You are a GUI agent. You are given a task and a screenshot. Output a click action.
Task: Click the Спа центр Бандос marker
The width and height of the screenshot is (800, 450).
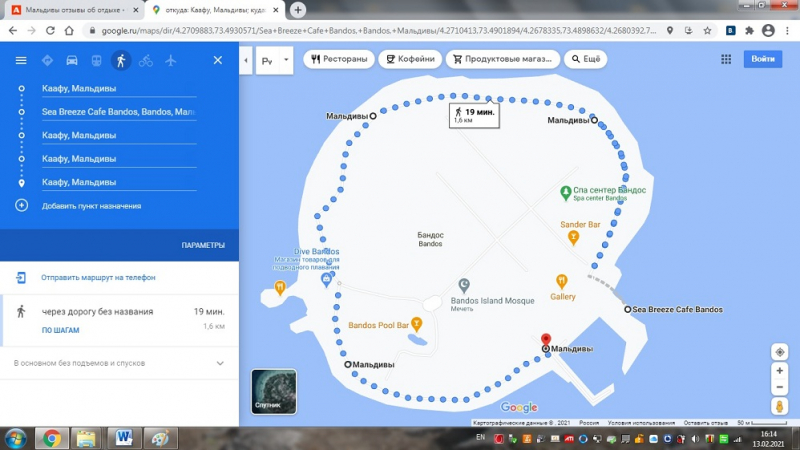(x=565, y=193)
